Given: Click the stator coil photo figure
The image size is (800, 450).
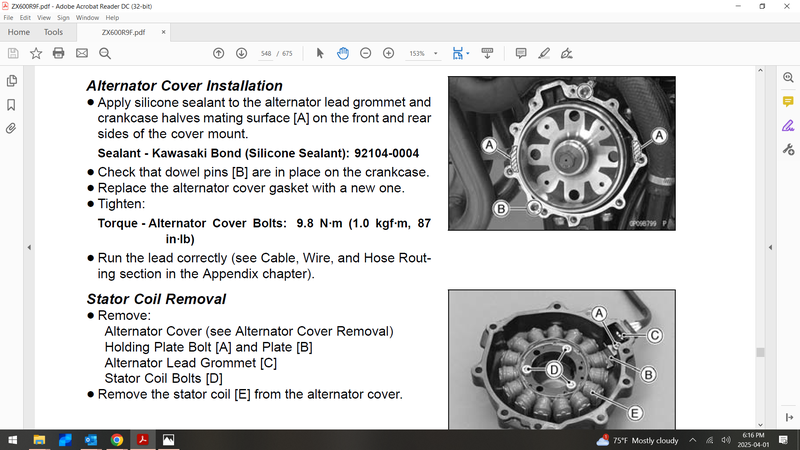Looking at the screenshot, I should pos(562,360).
